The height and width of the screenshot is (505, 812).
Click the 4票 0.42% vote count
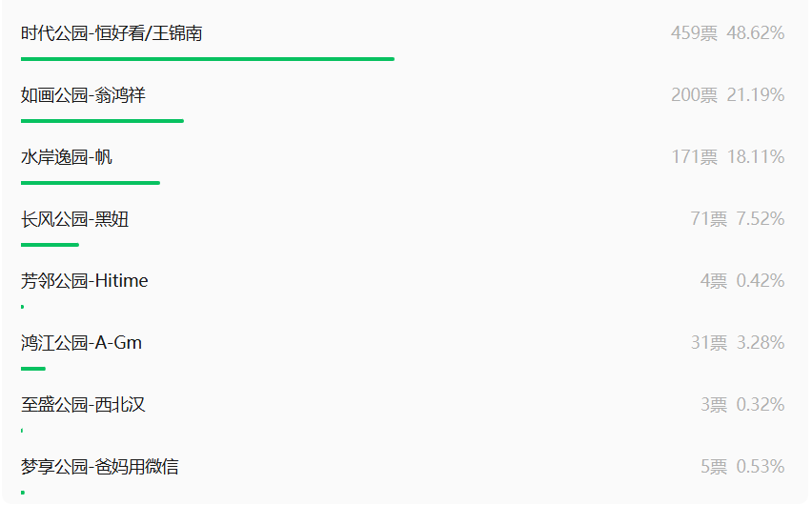tap(742, 281)
